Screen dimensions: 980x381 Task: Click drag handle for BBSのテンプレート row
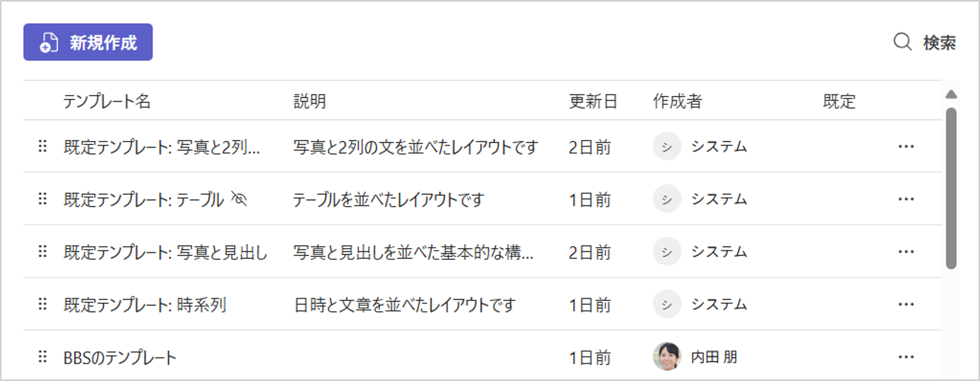42,357
